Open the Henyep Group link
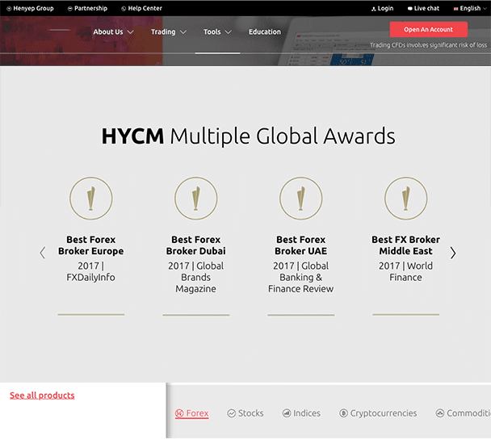 [x=33, y=8]
